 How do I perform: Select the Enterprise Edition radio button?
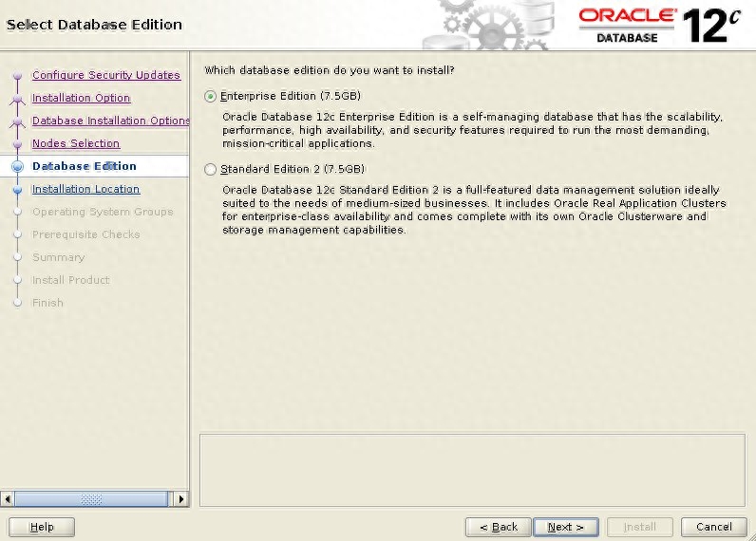click(x=211, y=96)
